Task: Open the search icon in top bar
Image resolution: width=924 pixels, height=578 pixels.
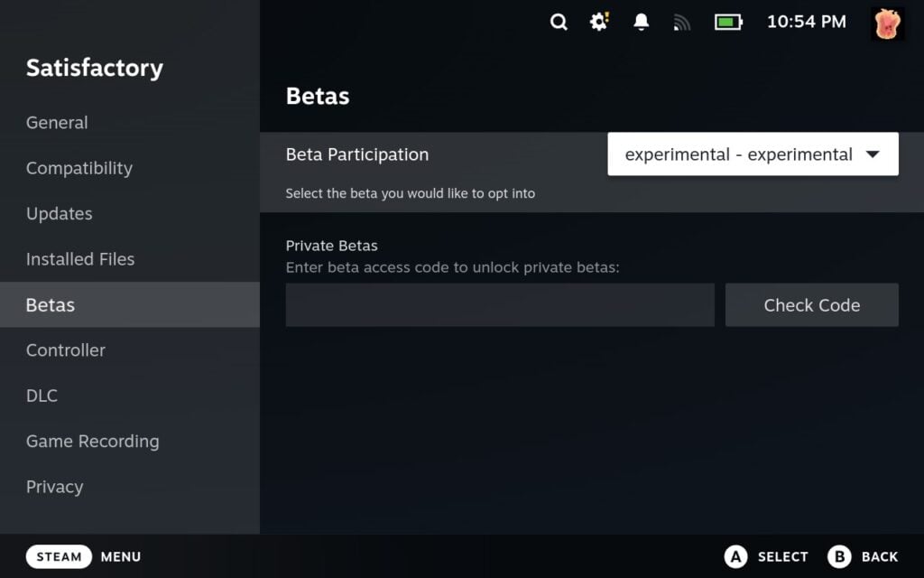Action: (x=559, y=22)
